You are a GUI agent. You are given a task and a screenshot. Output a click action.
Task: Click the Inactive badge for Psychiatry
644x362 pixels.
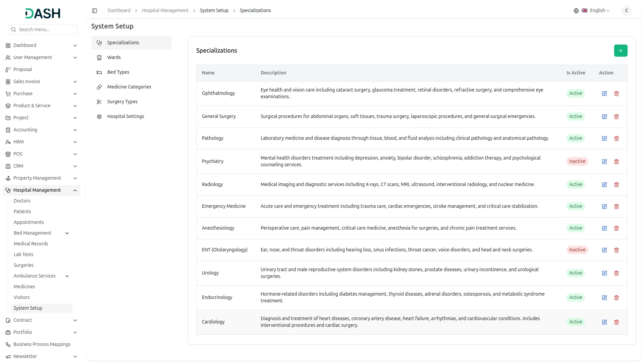click(577, 162)
